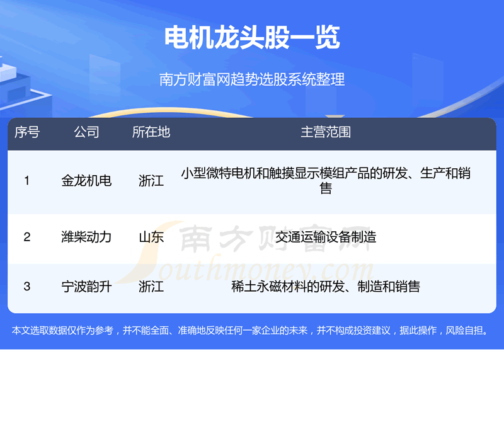This screenshot has width=504, height=441.
Task: Click the company name 金龙机电
Action: coord(86,181)
